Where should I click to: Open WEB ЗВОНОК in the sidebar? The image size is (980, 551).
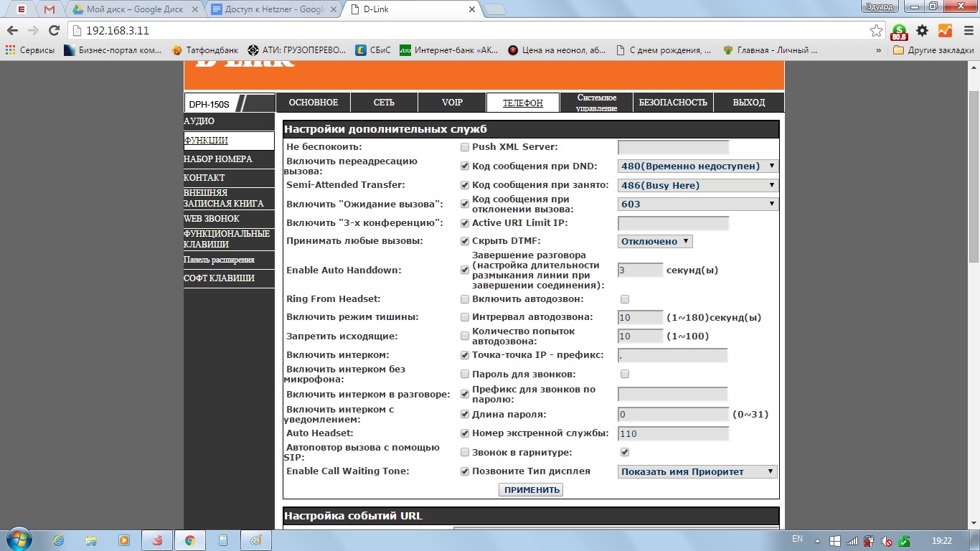coord(229,219)
